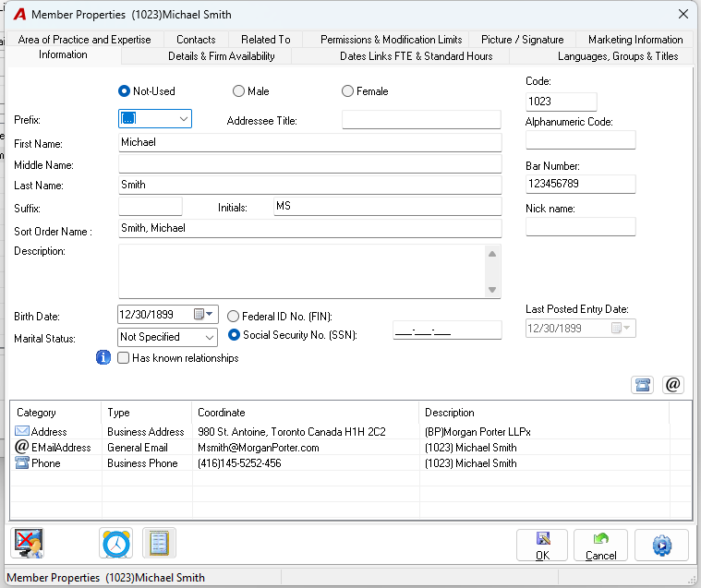701x588 pixels.
Task: Switch to Marketing Information tab
Action: (x=635, y=40)
